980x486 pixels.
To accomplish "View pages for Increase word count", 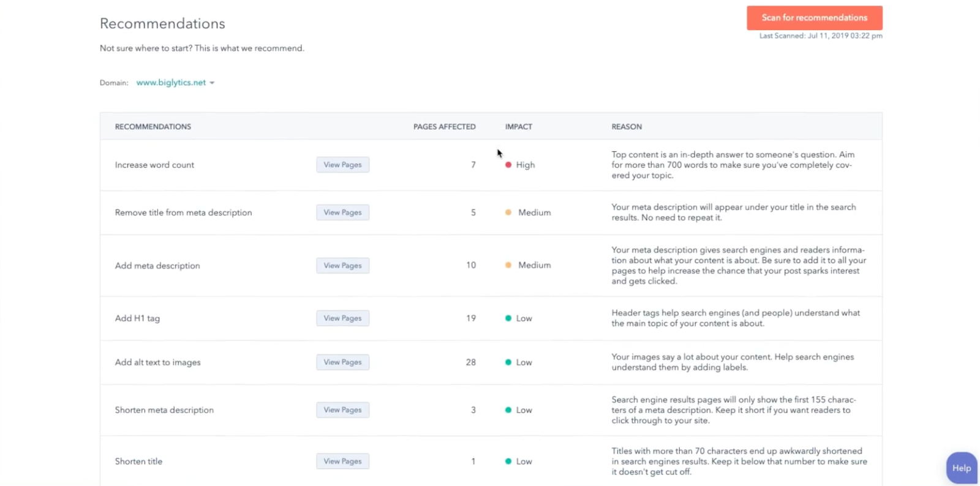I will (342, 165).
